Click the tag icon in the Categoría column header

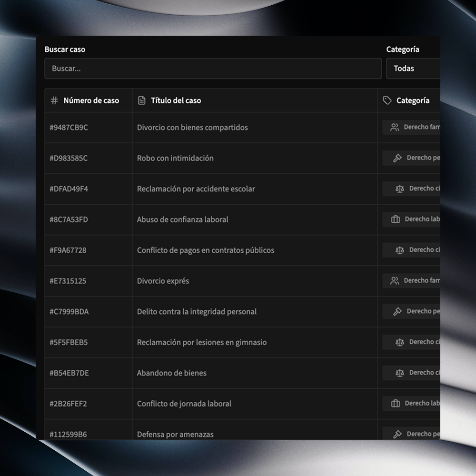pyautogui.click(x=386, y=100)
